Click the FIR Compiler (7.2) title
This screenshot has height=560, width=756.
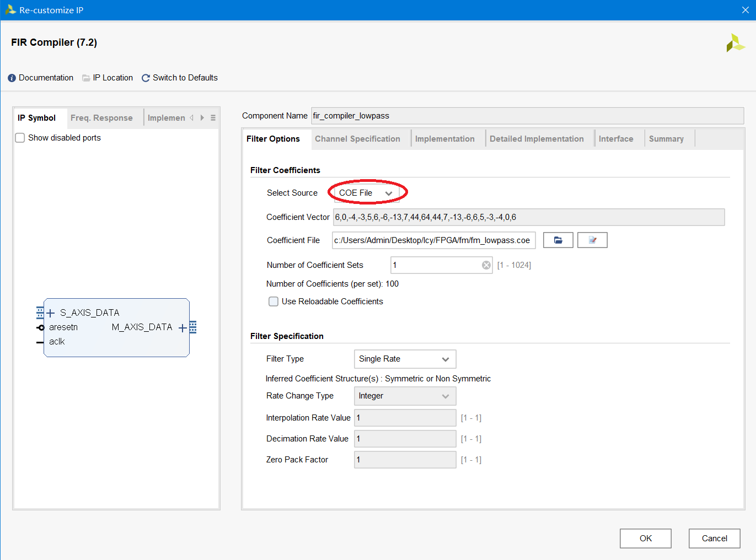pos(54,42)
